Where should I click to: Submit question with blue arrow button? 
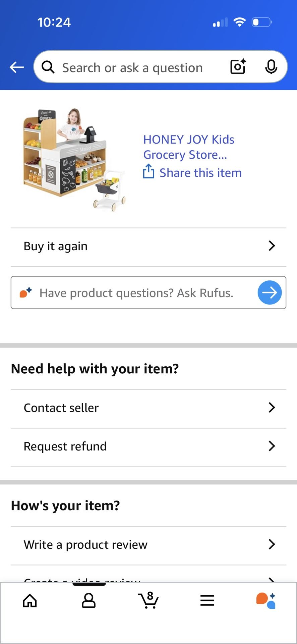coord(270,292)
